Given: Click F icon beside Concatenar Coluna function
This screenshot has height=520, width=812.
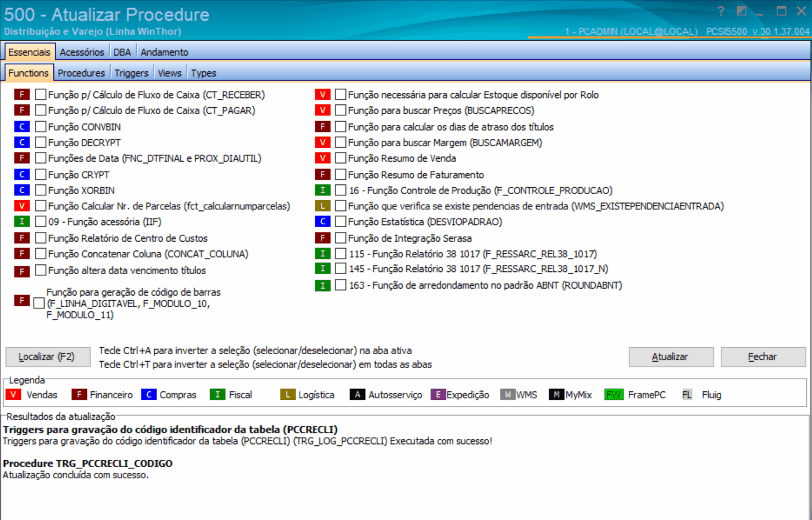Looking at the screenshot, I should (22, 254).
